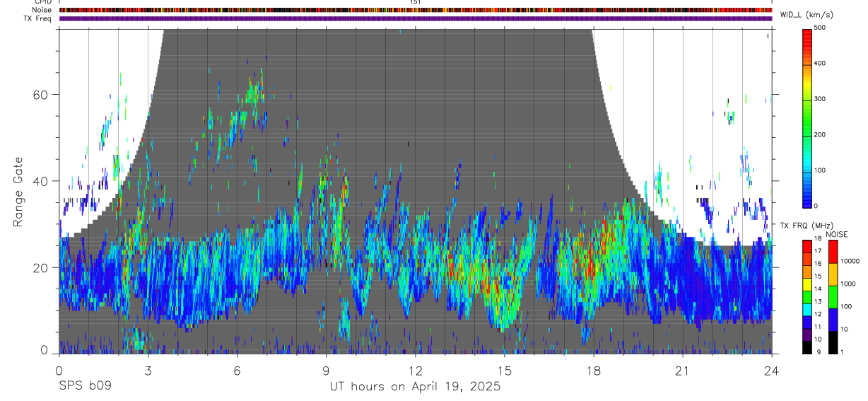Click the 'TX Freq' row label
Image resolution: width=868 pixels, height=401 pixels.
point(37,18)
